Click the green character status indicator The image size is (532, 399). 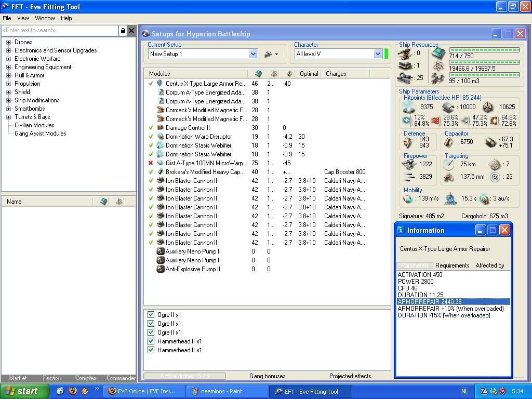coord(386,54)
